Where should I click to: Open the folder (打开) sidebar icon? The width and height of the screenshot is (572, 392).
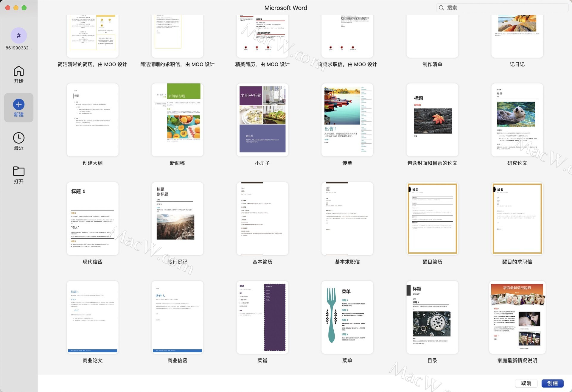click(x=18, y=171)
